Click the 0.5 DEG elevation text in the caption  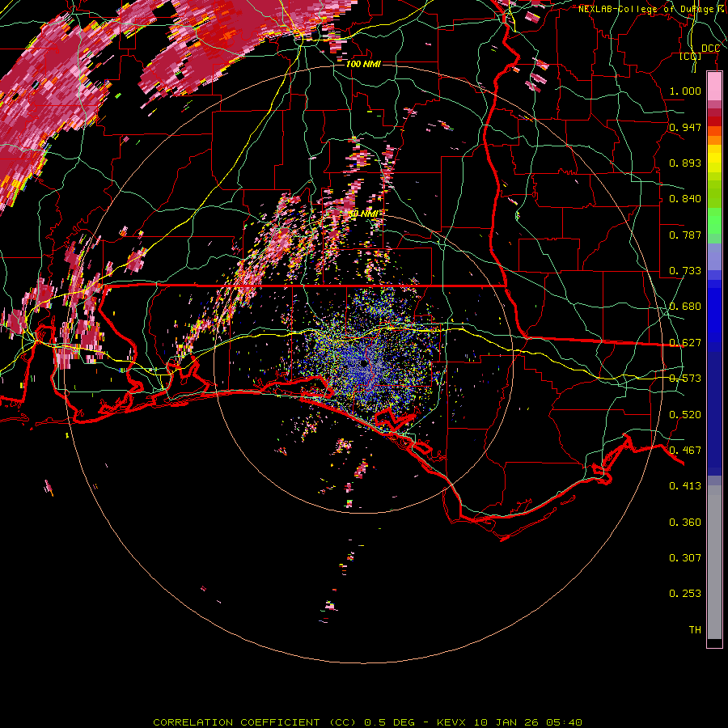(389, 722)
